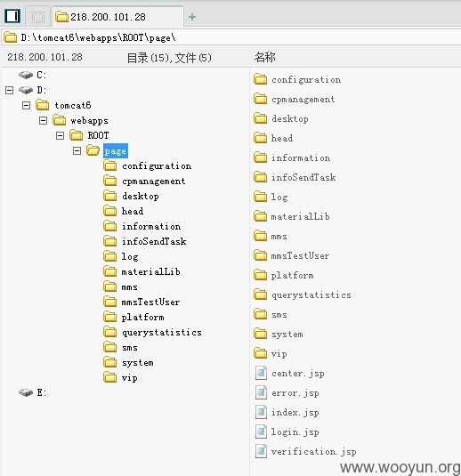Collapse the page folder node

(77, 150)
